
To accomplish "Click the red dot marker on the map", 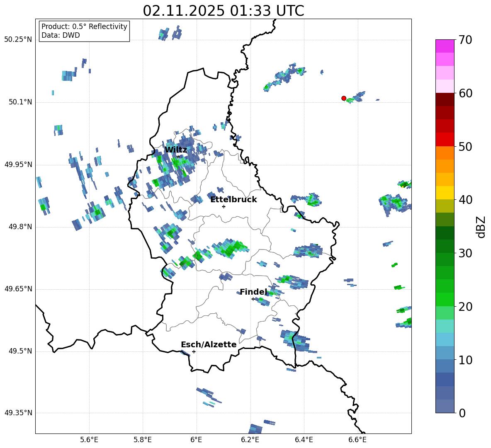I will [344, 98].
